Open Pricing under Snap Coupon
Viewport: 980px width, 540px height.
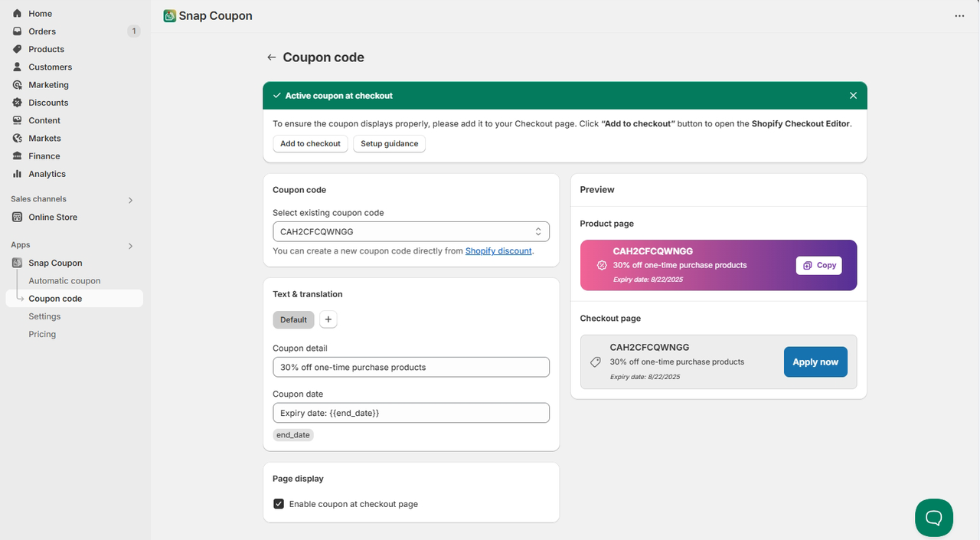[x=42, y=334]
